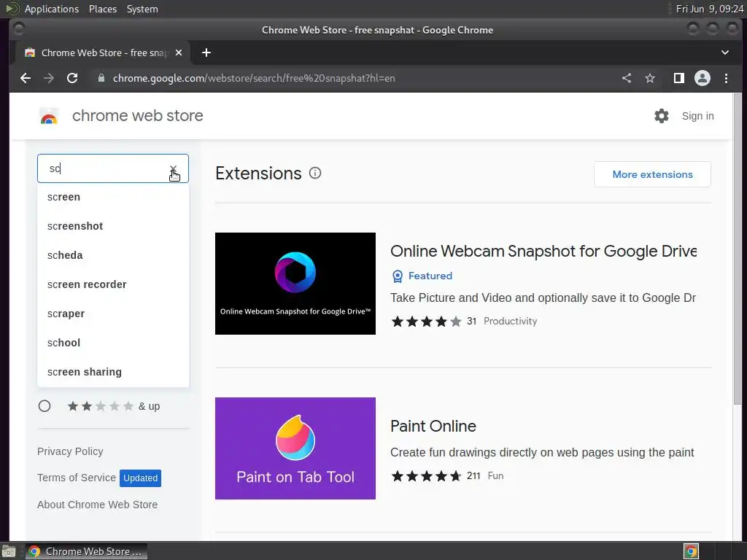Viewport: 747px width, 560px height.
Task: Click Chrome icon in the system tray
Action: click(691, 551)
